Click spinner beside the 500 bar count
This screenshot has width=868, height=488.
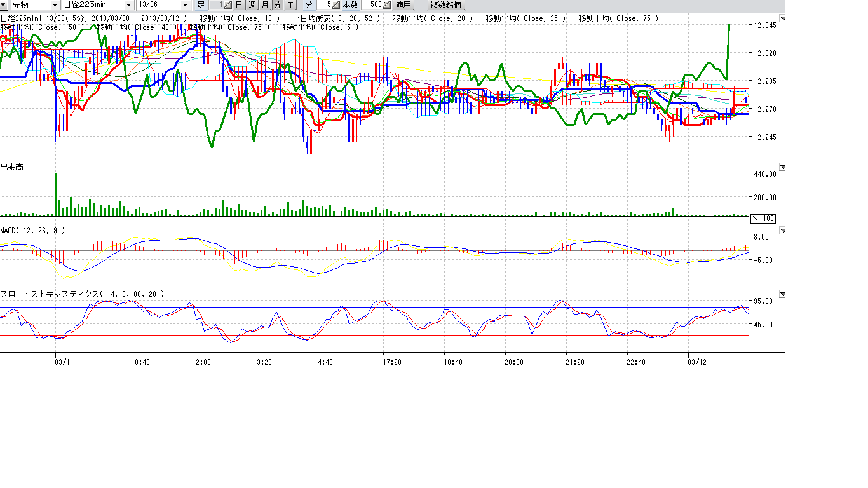pos(387,5)
